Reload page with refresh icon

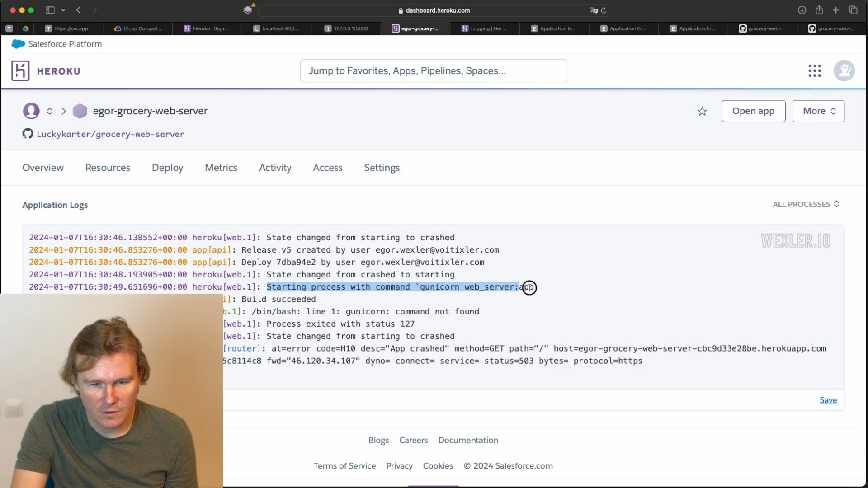pos(604,10)
